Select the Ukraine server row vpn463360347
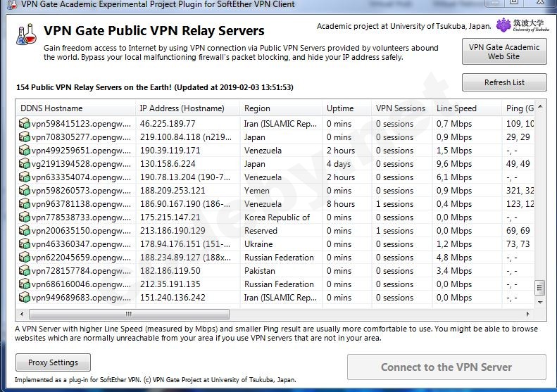The width and height of the screenshot is (557, 392). (77, 244)
